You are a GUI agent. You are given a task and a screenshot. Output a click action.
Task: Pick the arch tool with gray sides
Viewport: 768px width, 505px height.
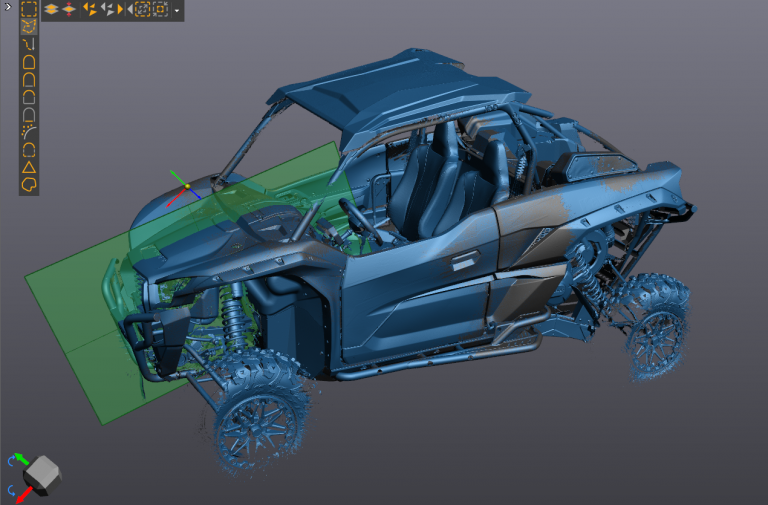[29, 97]
